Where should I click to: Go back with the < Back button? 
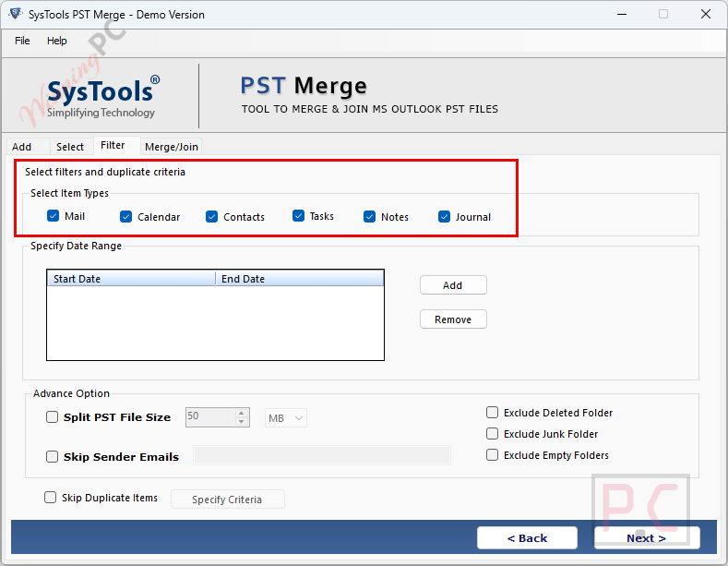[x=527, y=538]
